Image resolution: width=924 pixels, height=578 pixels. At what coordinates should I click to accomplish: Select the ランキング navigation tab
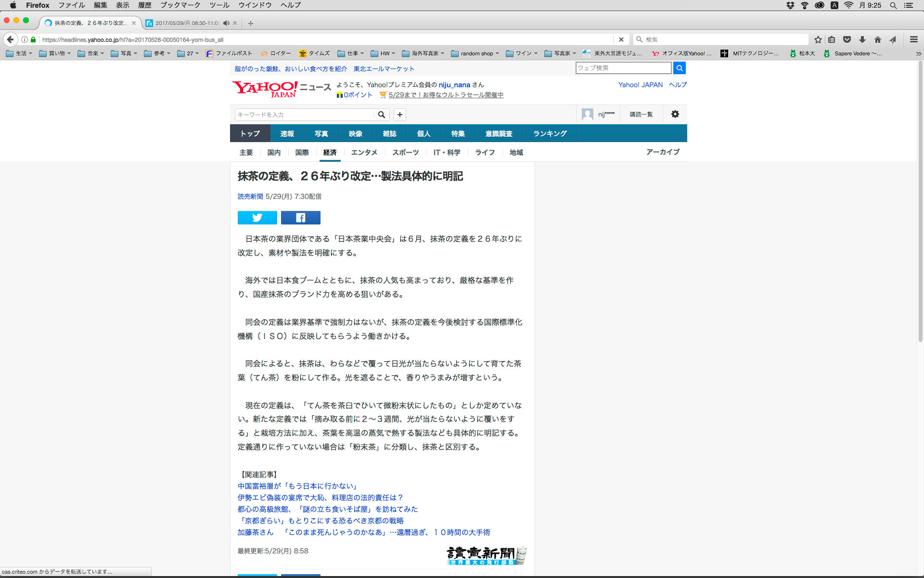click(x=550, y=133)
